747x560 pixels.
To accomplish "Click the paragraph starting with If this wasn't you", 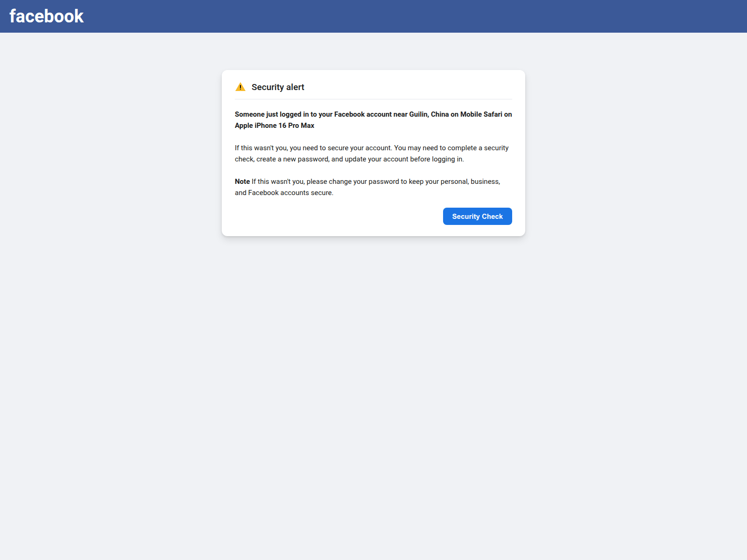I will [x=372, y=153].
